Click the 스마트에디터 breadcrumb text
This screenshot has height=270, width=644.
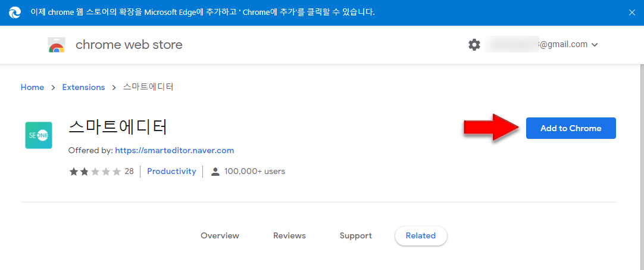click(148, 87)
